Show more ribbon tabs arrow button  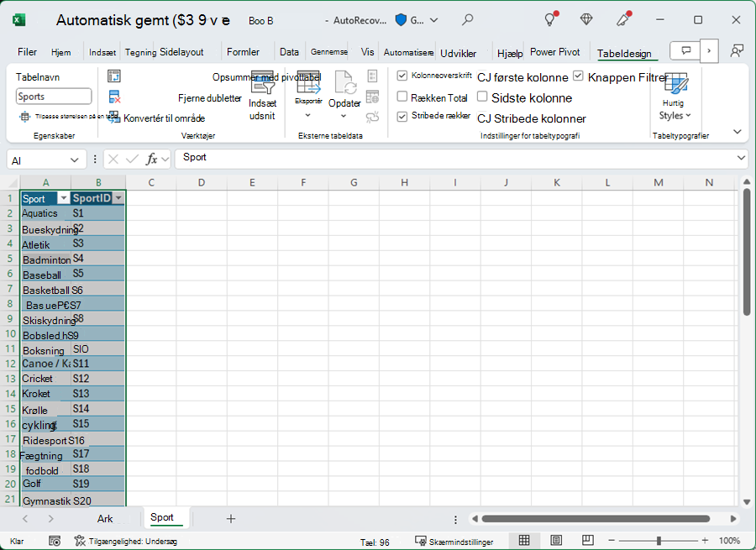coord(709,50)
